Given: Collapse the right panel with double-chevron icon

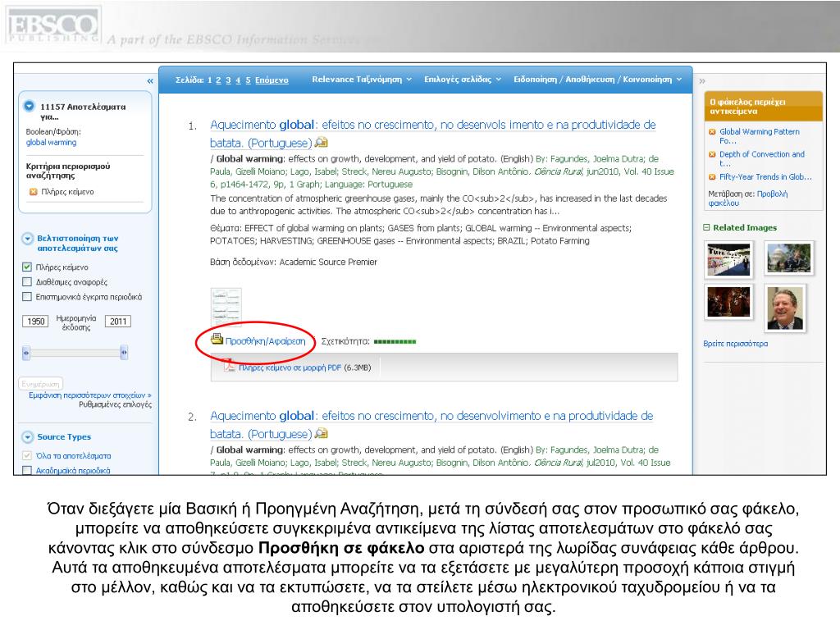Looking at the screenshot, I should pos(702,81).
